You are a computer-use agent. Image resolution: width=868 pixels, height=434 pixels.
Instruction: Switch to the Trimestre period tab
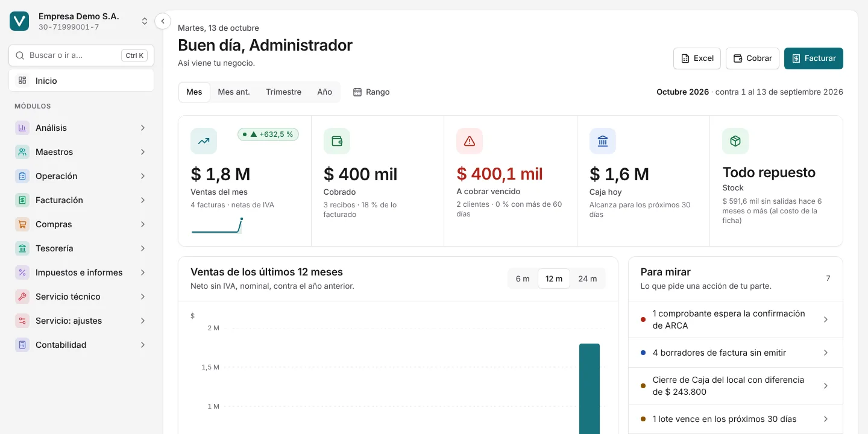(x=283, y=92)
